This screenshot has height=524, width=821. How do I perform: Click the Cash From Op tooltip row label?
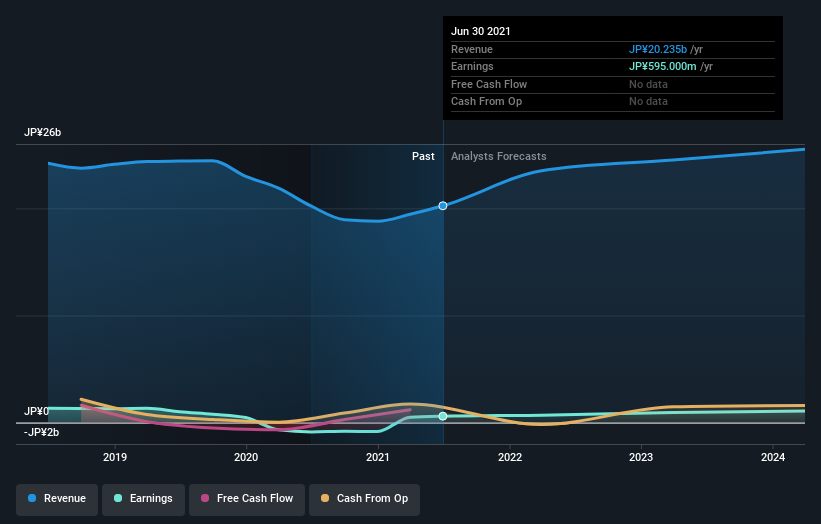tap(486, 102)
